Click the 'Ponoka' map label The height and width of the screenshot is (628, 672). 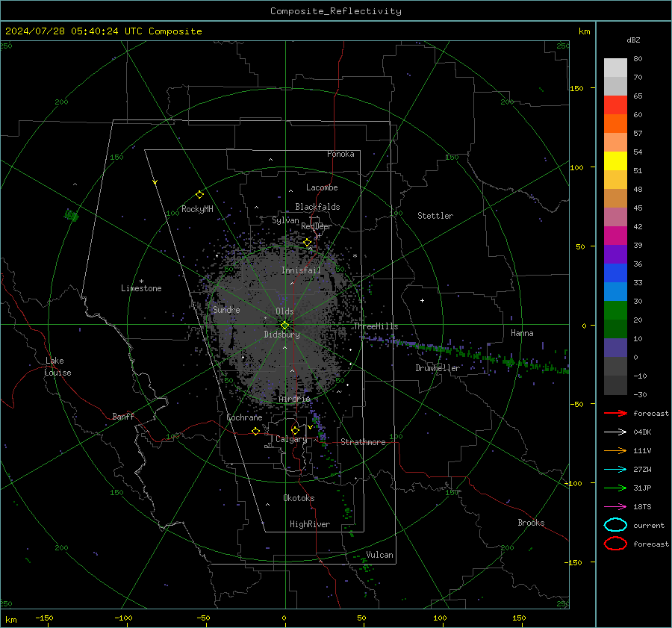pyautogui.click(x=340, y=155)
